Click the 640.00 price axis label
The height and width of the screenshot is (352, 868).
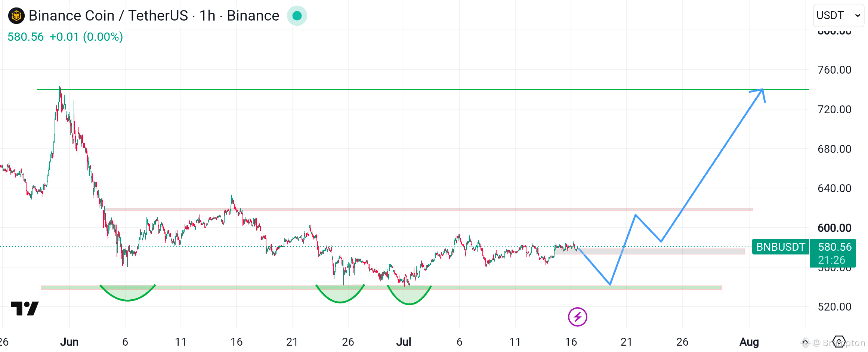834,188
